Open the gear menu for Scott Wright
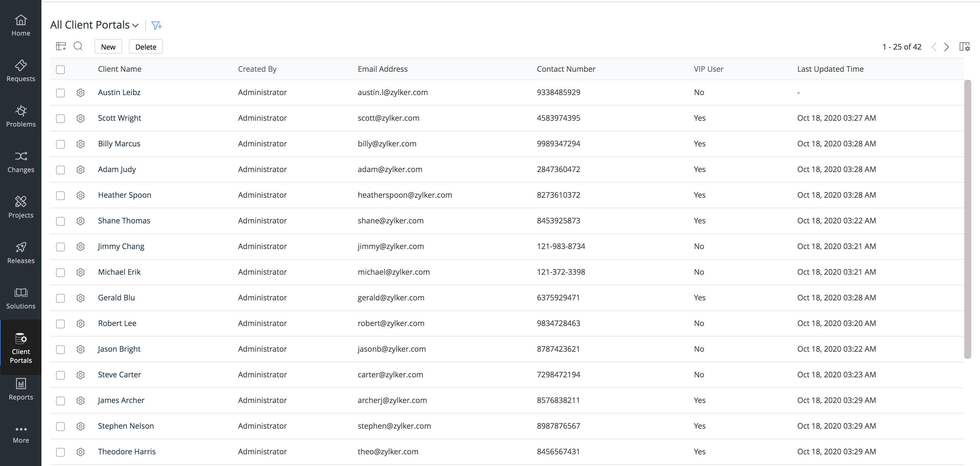This screenshot has height=466, width=980. click(x=80, y=118)
